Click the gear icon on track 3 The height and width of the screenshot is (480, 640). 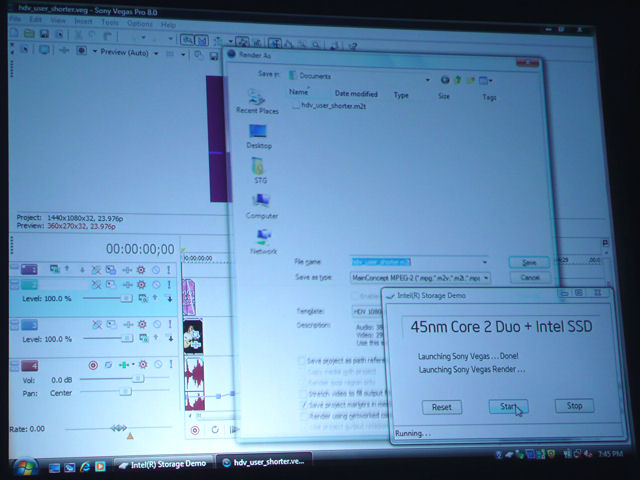142,324
